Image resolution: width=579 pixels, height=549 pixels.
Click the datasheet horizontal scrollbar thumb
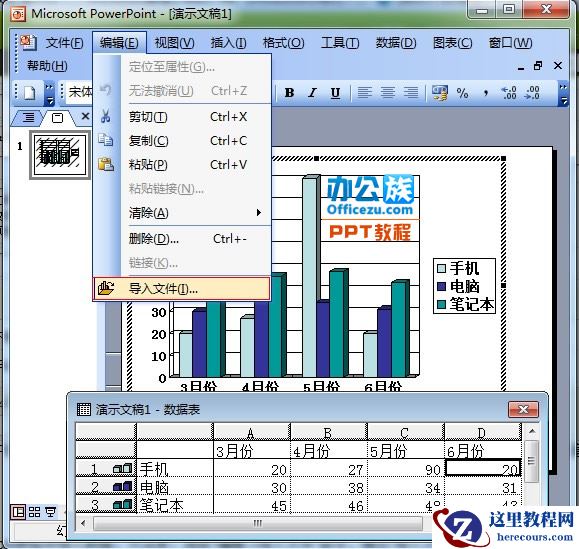[x=258, y=523]
